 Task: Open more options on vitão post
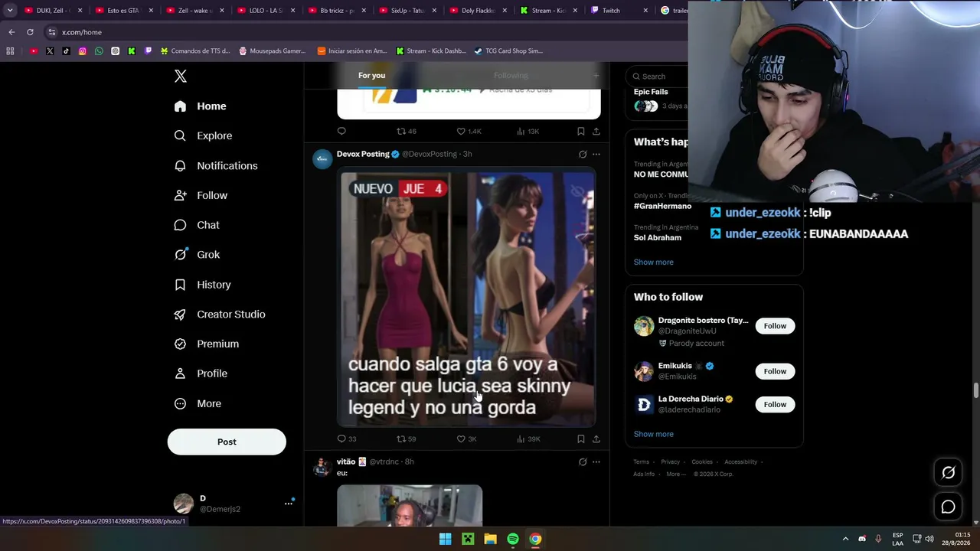596,461
